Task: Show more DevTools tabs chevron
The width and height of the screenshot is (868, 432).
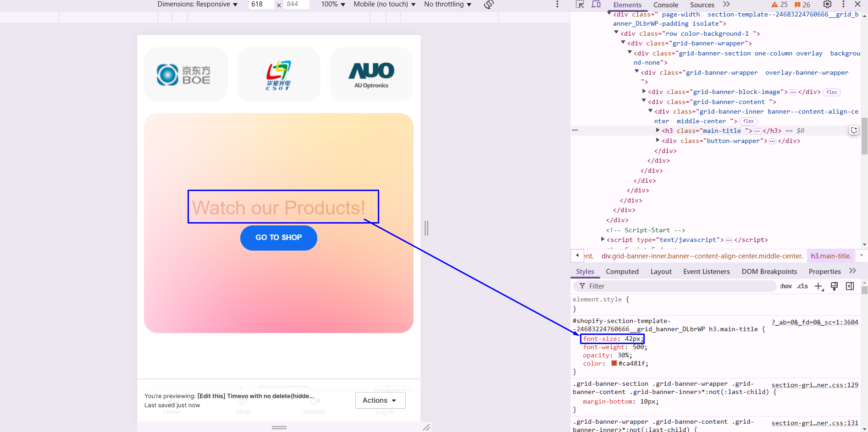Action: (x=726, y=5)
